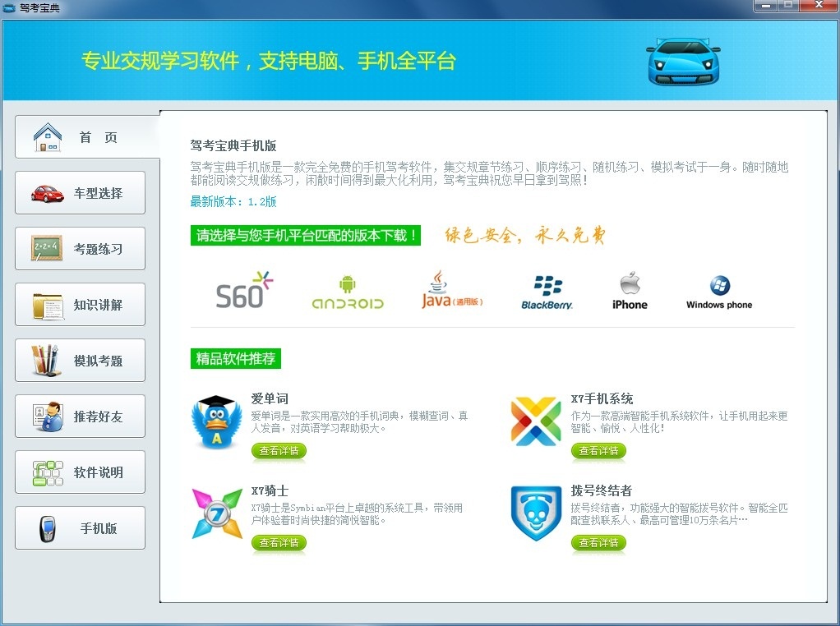Open 软件说明 software info

pyautogui.click(x=81, y=472)
